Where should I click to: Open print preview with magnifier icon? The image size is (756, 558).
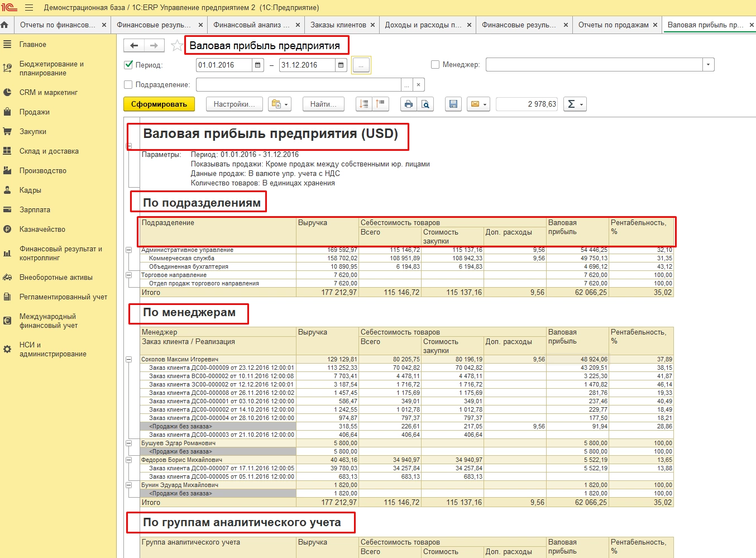coord(425,104)
